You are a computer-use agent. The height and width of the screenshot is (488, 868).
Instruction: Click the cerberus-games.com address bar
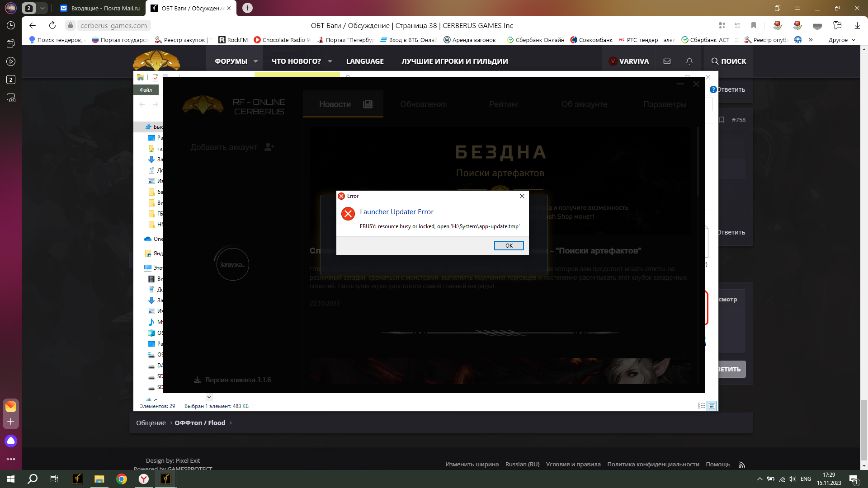coord(113,25)
